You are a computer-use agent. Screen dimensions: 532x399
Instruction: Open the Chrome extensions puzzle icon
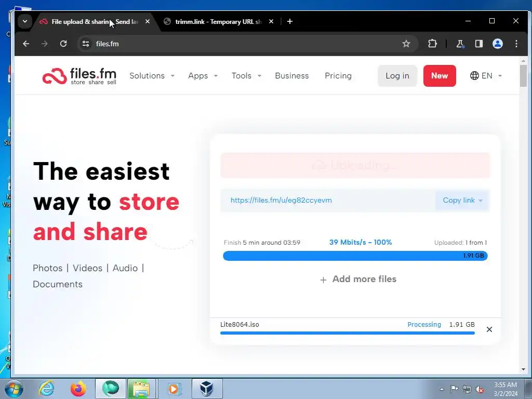tap(432, 44)
